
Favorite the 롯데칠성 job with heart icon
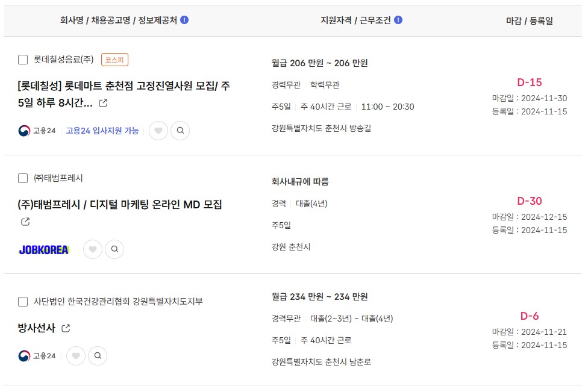coord(158,131)
